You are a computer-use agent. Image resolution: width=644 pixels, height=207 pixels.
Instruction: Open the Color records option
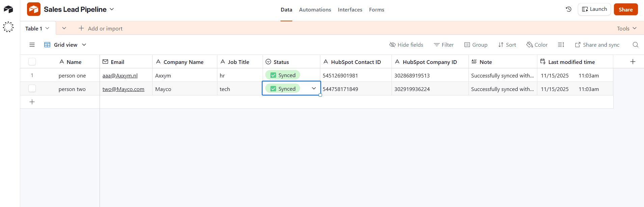[x=537, y=45]
